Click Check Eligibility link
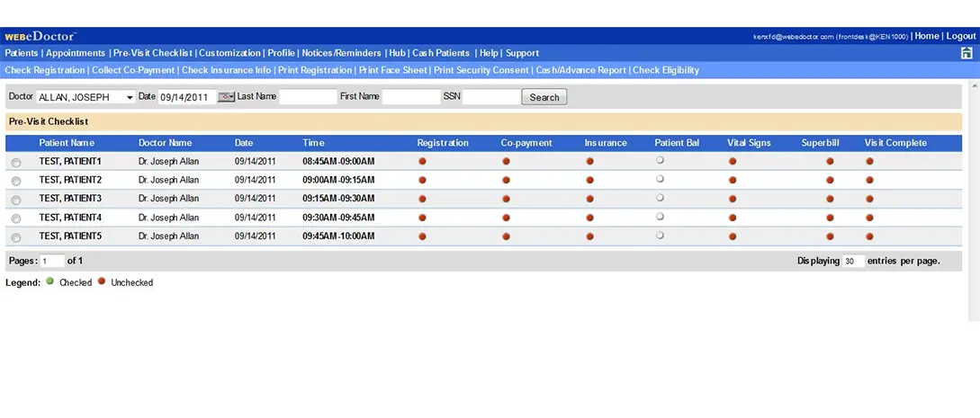Viewport: 980px width, 418px height. pos(666,70)
